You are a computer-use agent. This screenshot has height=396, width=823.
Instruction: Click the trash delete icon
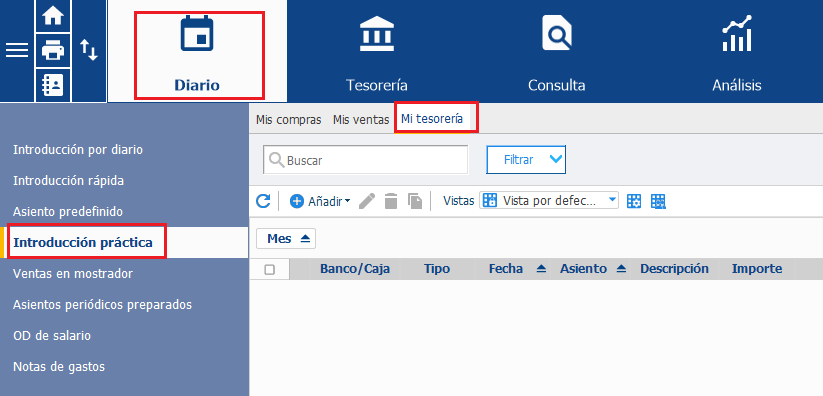tap(391, 201)
